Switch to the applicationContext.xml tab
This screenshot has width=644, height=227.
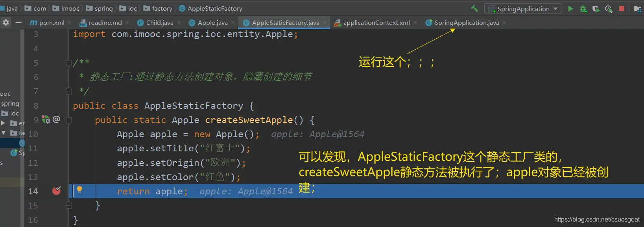pos(376,23)
